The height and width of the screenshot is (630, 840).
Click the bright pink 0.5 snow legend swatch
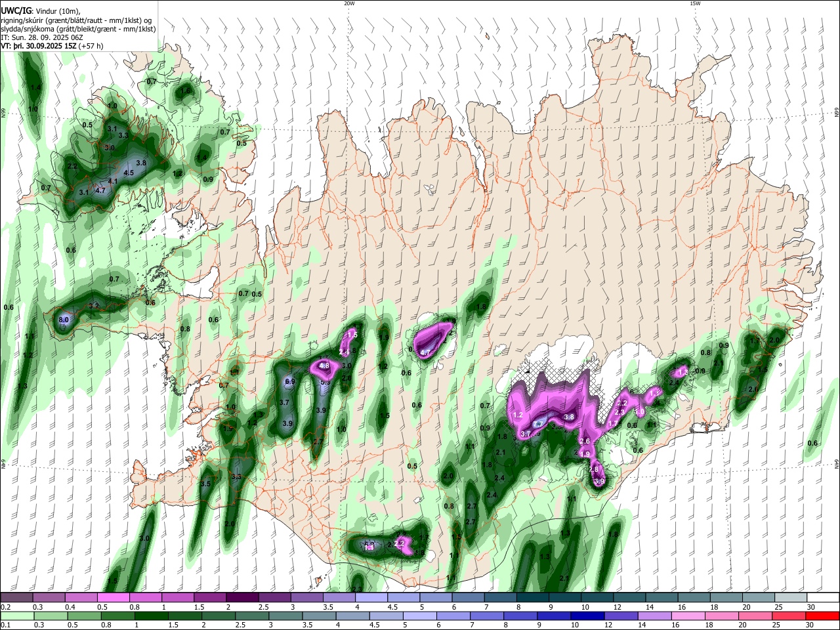pyautogui.click(x=113, y=597)
